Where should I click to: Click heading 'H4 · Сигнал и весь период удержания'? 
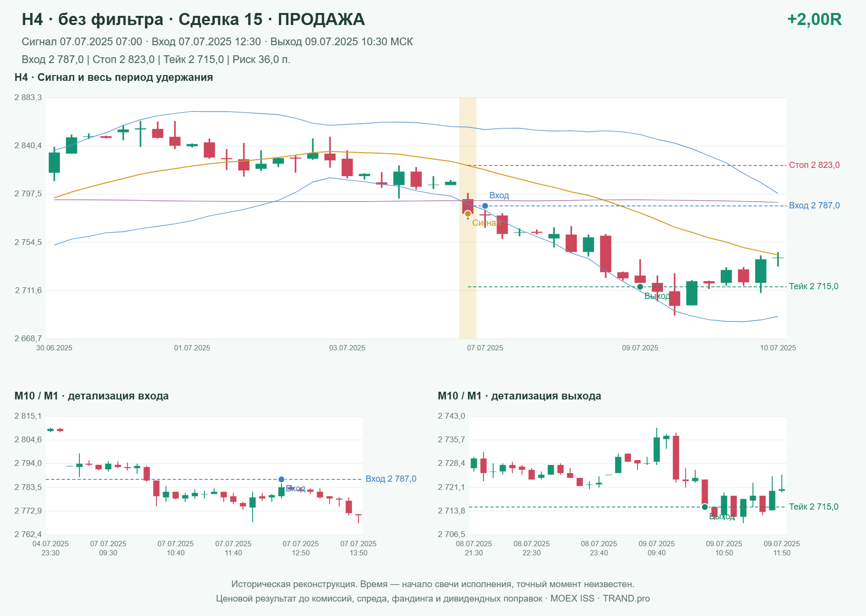tap(114, 77)
